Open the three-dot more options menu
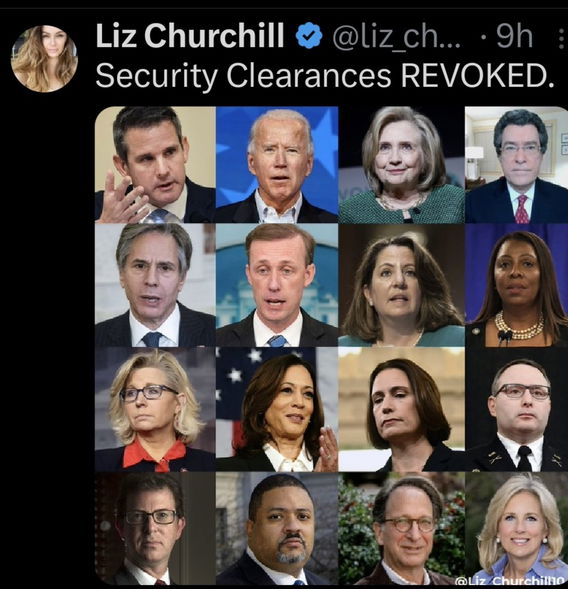Screen dimensions: 568x589 (562, 39)
